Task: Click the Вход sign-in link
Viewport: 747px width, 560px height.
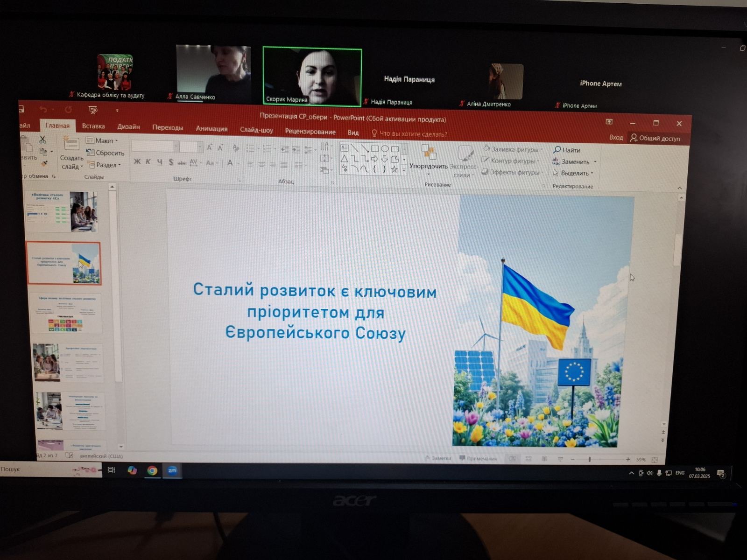Action: pos(616,137)
